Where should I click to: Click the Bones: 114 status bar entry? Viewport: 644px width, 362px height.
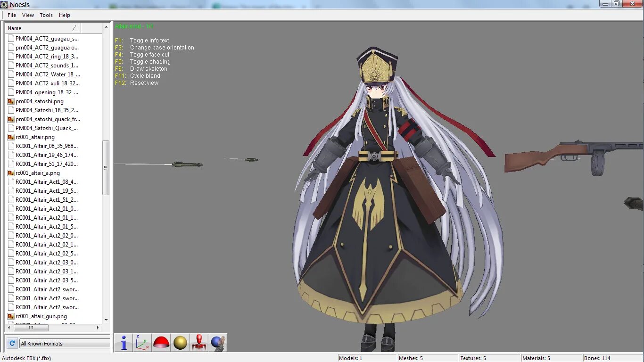click(x=597, y=358)
